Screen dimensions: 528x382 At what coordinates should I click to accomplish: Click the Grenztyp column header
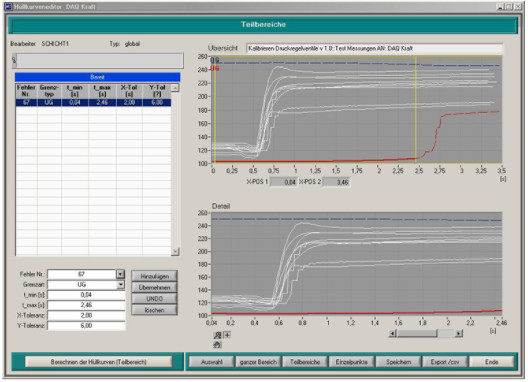(x=49, y=91)
